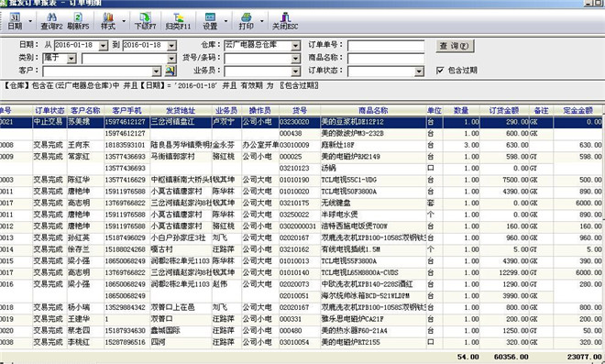Sort by the 发货地址 column header

(181, 110)
